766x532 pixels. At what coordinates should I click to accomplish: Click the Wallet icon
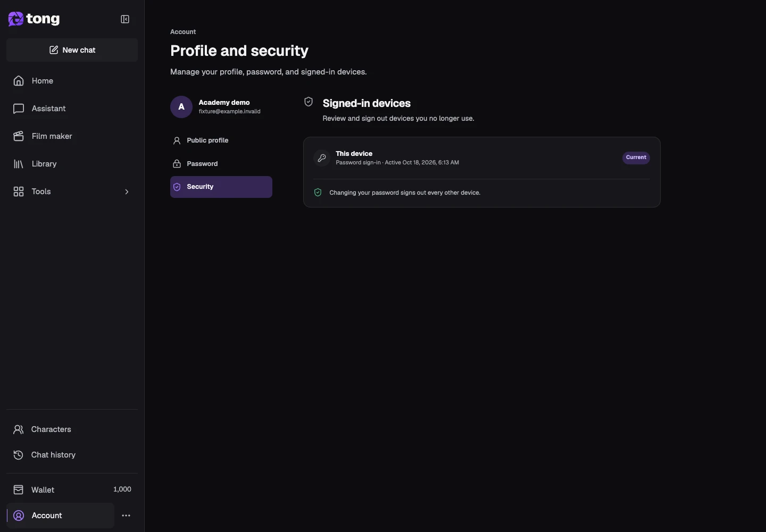click(19, 489)
